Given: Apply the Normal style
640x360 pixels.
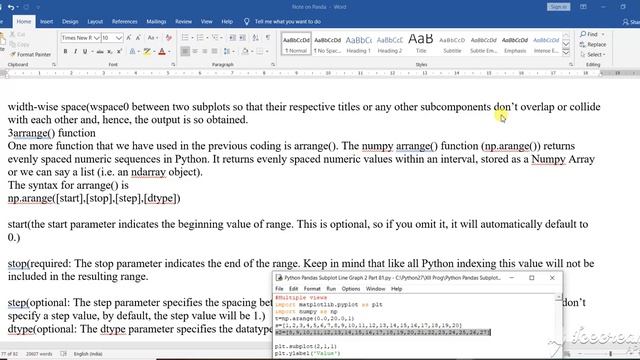Looking at the screenshot, I should click(x=296, y=44).
